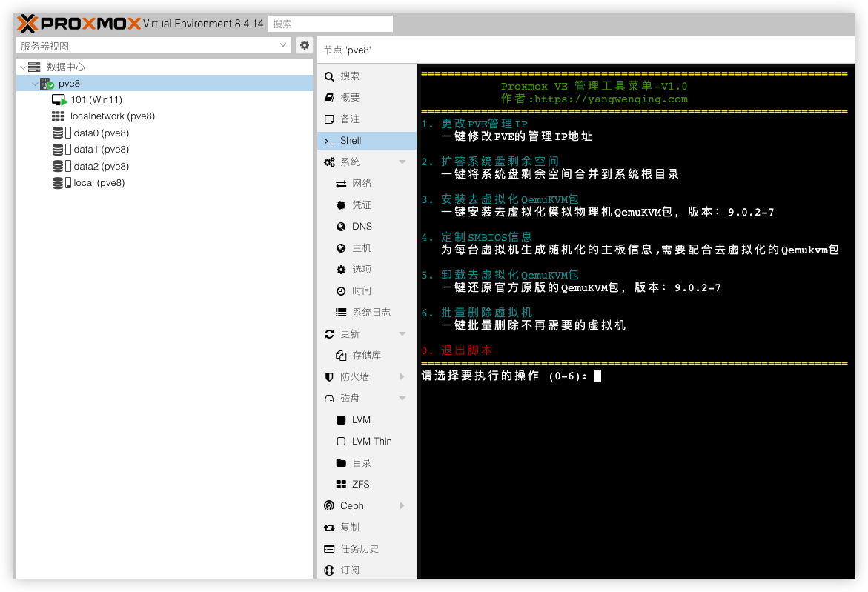Go to LVM-Thin disk page
This screenshot has height=592, width=868.
371,442
